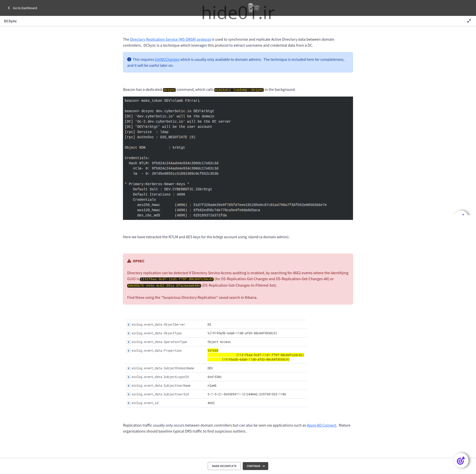Screen dimensions: 476x474
Task: Collapse the fullscreen view arrows icon
Action: (x=469, y=21)
